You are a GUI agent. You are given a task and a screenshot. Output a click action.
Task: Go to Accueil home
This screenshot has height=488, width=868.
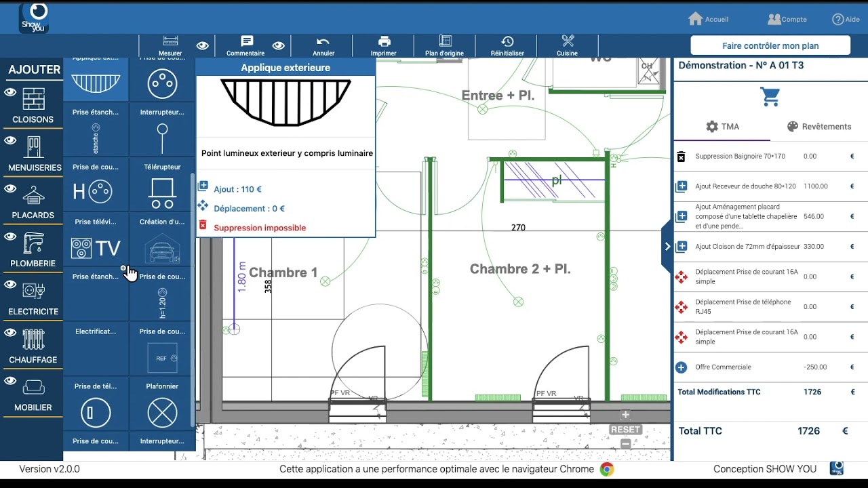(708, 19)
